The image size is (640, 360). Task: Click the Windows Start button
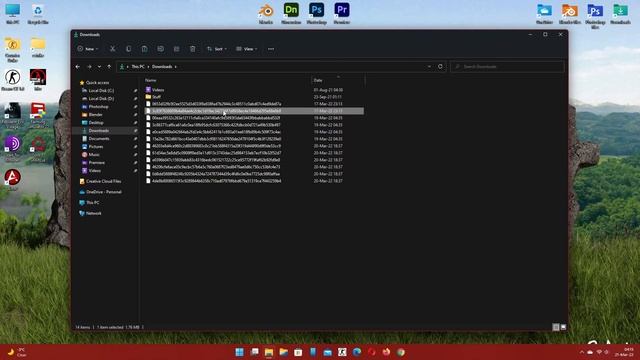240,352
